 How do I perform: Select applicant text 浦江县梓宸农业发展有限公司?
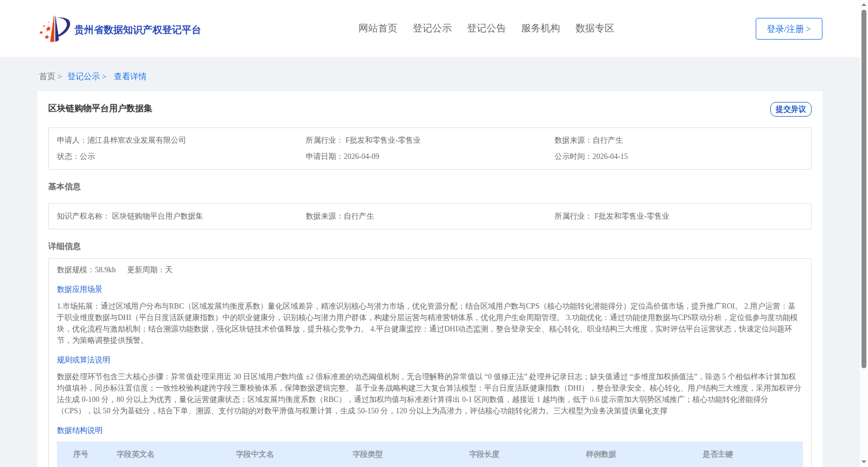[x=137, y=140]
